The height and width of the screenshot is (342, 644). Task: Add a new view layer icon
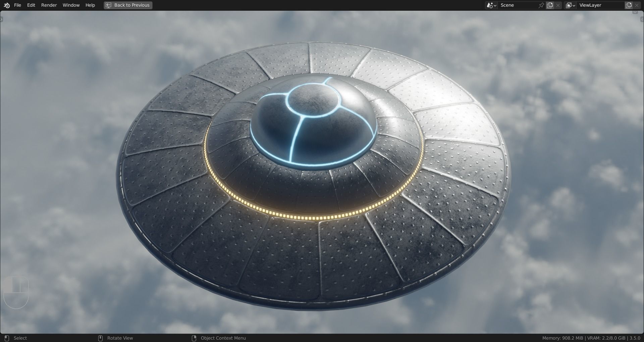click(629, 5)
